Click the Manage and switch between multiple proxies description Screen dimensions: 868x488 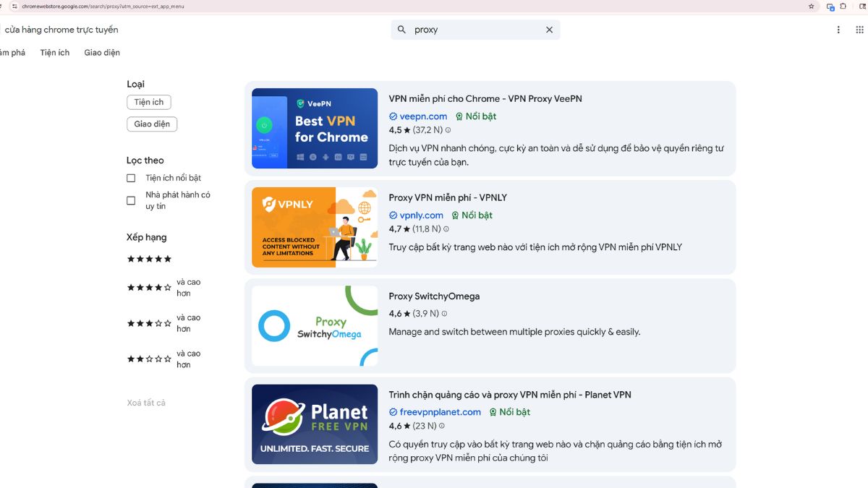click(x=514, y=332)
